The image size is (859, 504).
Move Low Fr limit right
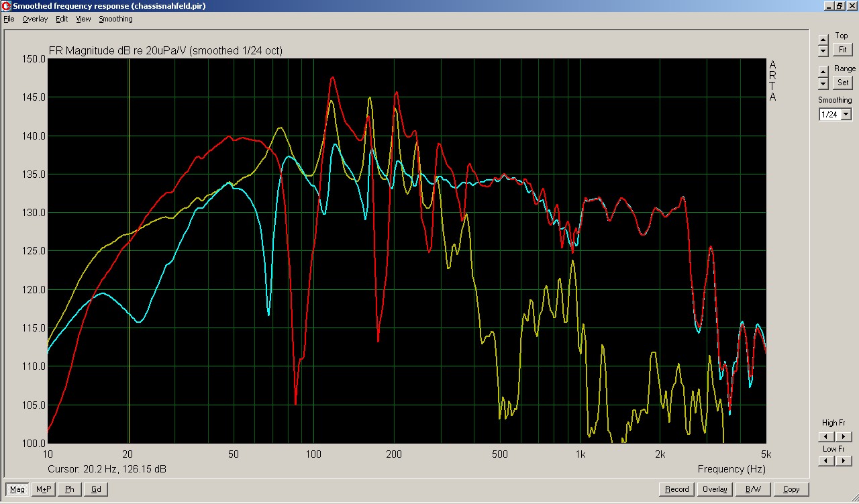click(843, 461)
